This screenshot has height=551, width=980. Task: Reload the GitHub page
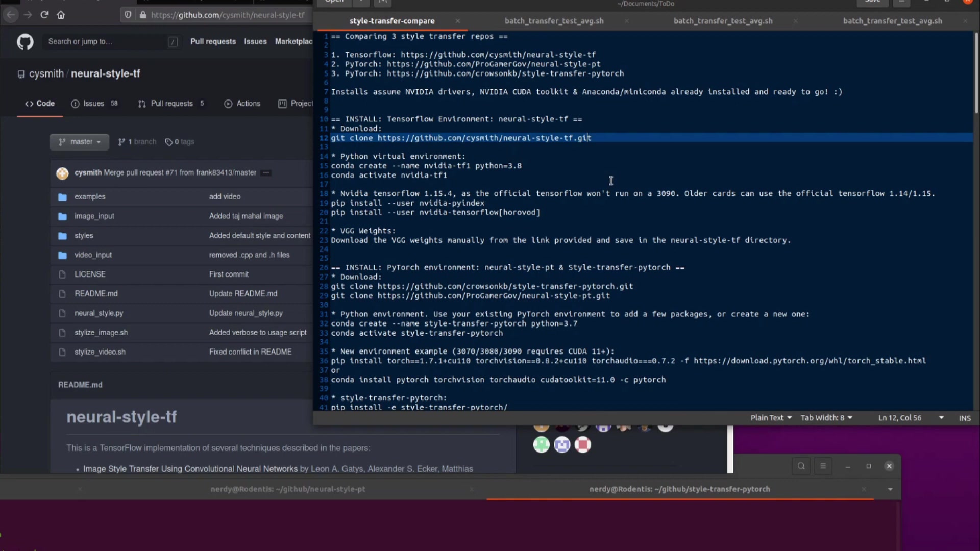coord(44,15)
